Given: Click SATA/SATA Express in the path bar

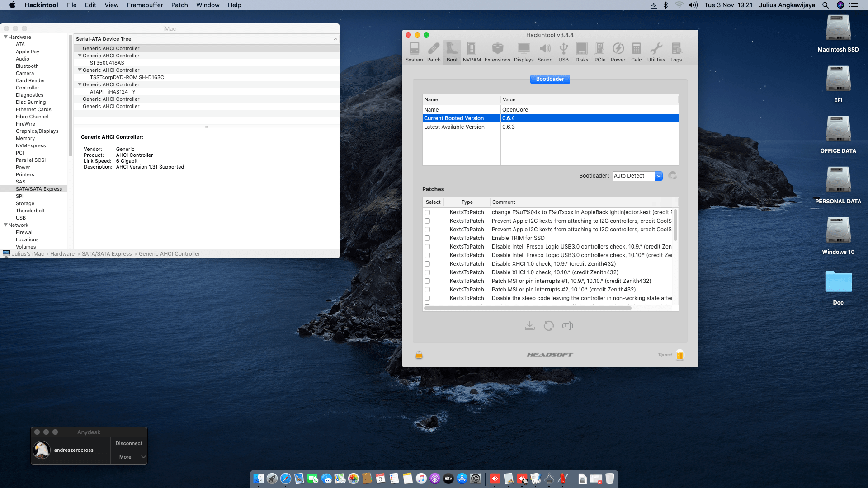Looking at the screenshot, I should pyautogui.click(x=107, y=254).
